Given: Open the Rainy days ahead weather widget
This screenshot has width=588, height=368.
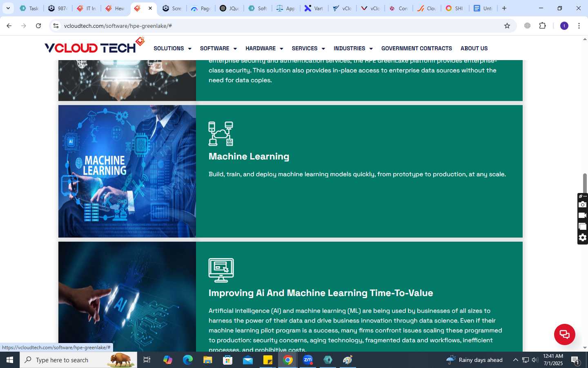Looking at the screenshot, I should click(x=474, y=360).
